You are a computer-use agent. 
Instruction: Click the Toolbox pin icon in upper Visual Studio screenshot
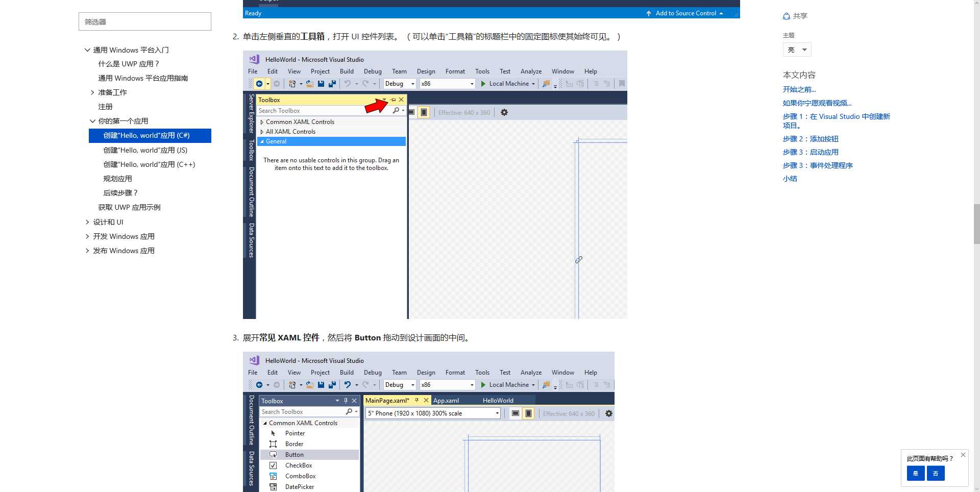coord(393,100)
